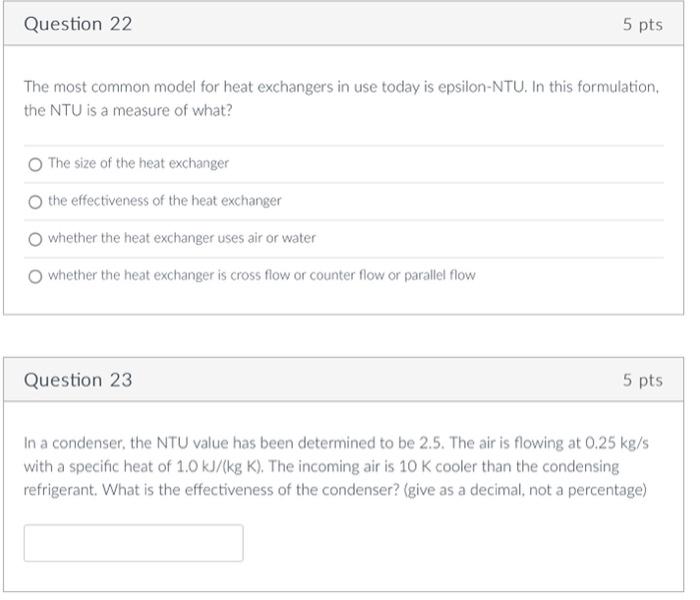Click the 'cross flow or counter flow or parallel flow' label text
Screen dimensions: 700x600
coord(353,275)
